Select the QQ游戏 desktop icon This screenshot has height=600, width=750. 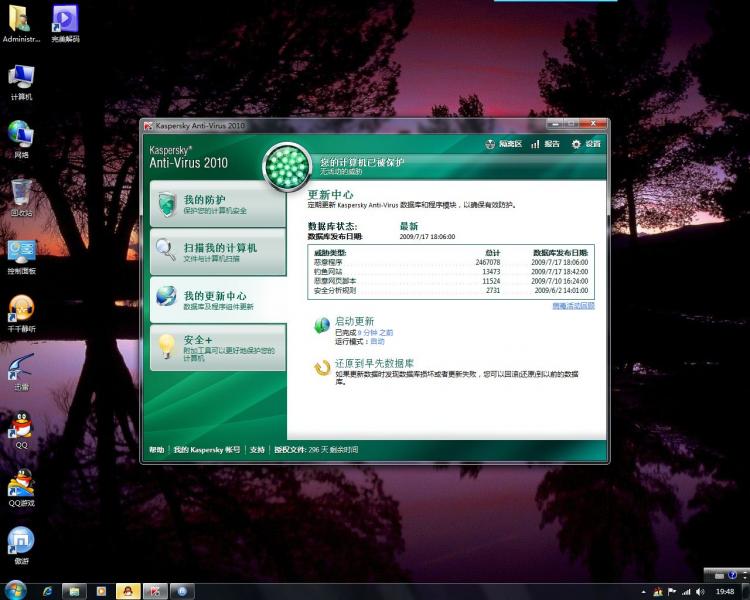click(21, 488)
